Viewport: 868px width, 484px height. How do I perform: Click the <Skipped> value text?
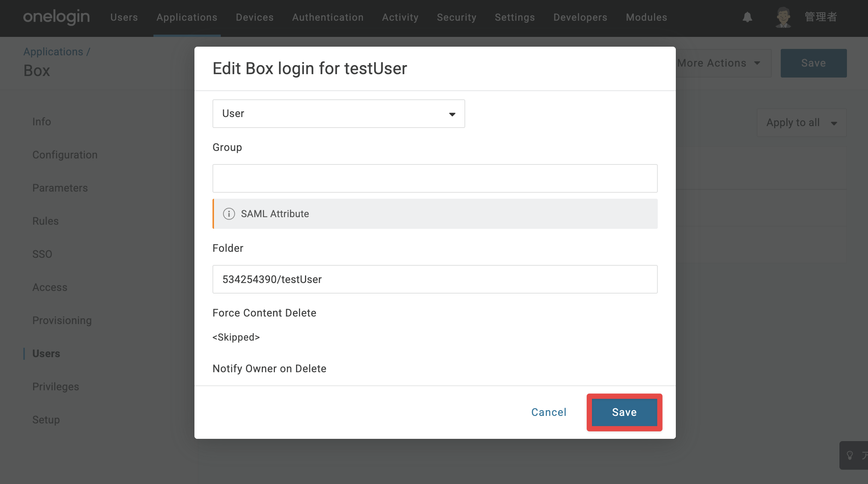click(236, 337)
